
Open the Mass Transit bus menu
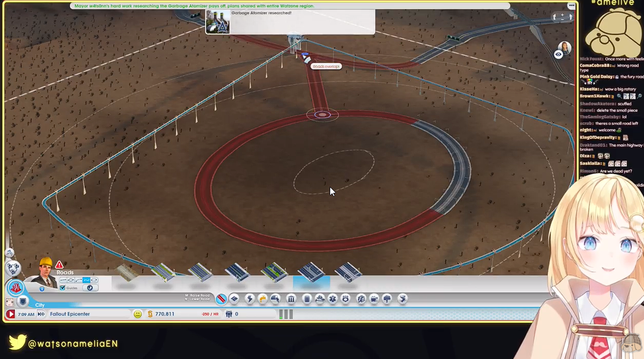(x=374, y=298)
